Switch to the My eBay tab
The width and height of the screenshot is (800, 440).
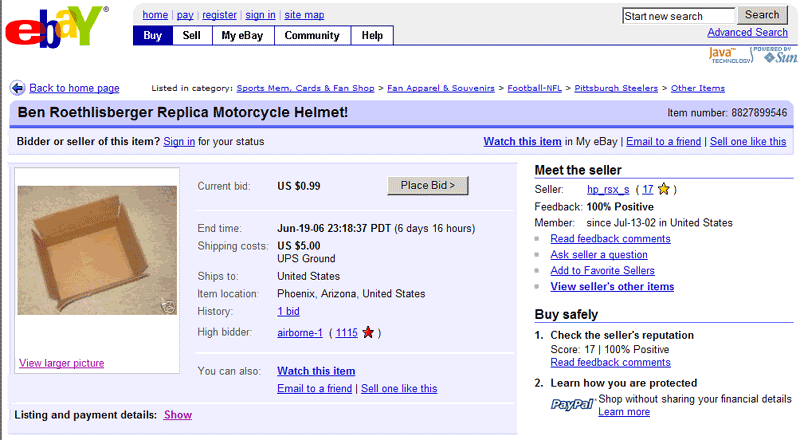coord(242,36)
